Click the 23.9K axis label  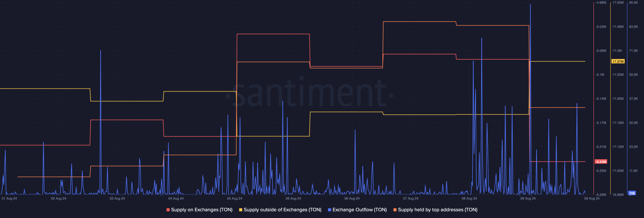(633, 147)
